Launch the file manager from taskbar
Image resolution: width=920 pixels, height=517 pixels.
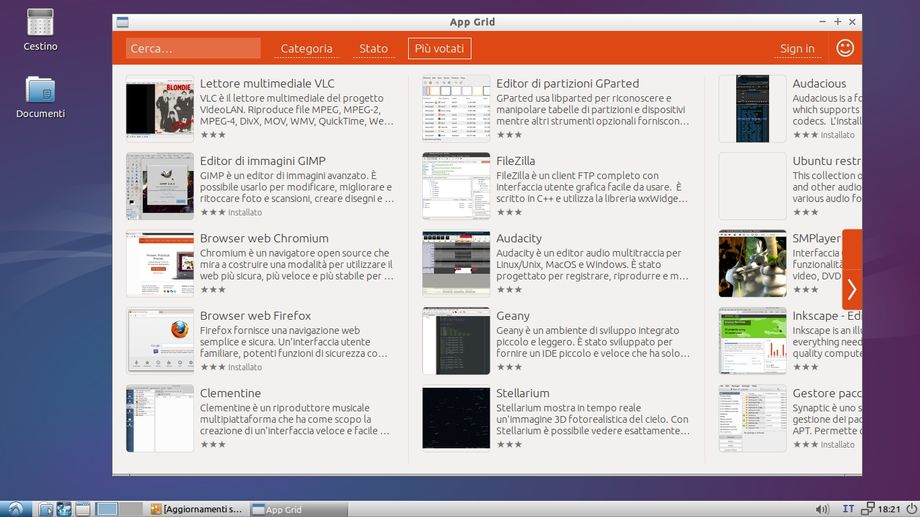pyautogui.click(x=45, y=509)
